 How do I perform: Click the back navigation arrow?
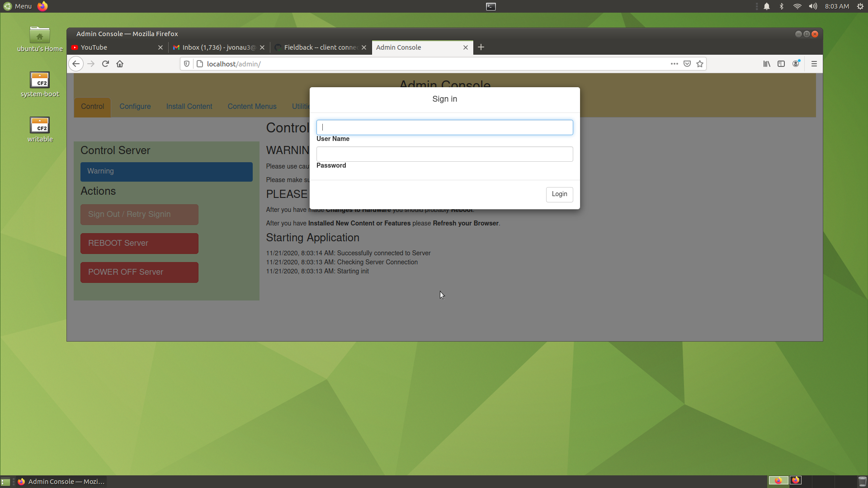pyautogui.click(x=76, y=64)
